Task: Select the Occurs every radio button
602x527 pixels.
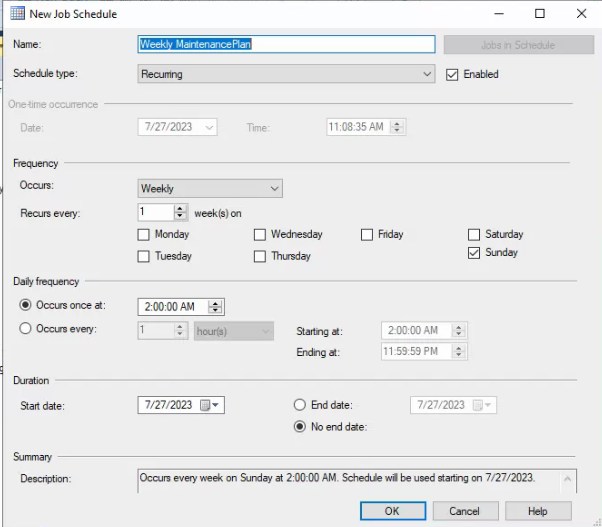Action: (26, 330)
